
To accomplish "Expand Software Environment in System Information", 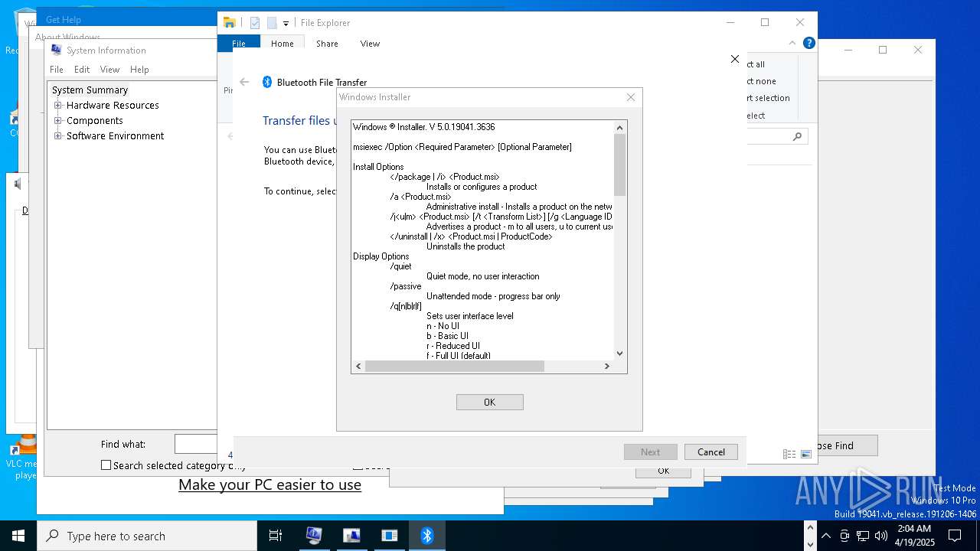I will pos(57,135).
